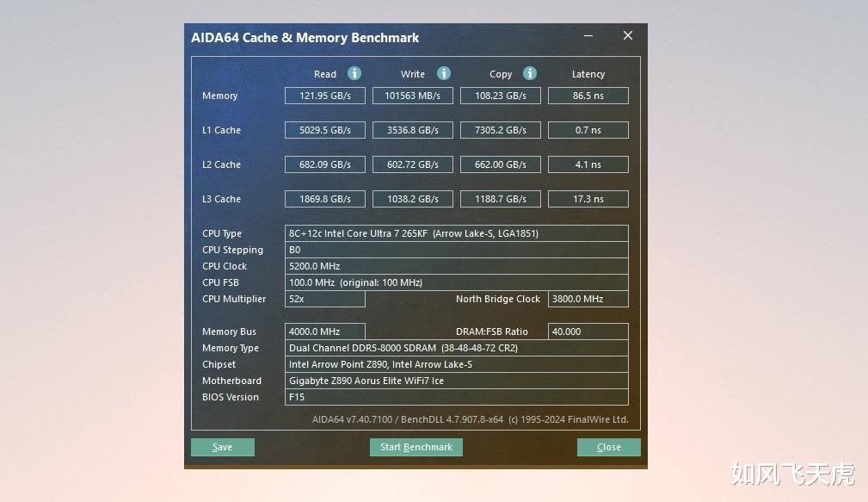Select L1 Cache Latency 0.7 ns

(588, 130)
